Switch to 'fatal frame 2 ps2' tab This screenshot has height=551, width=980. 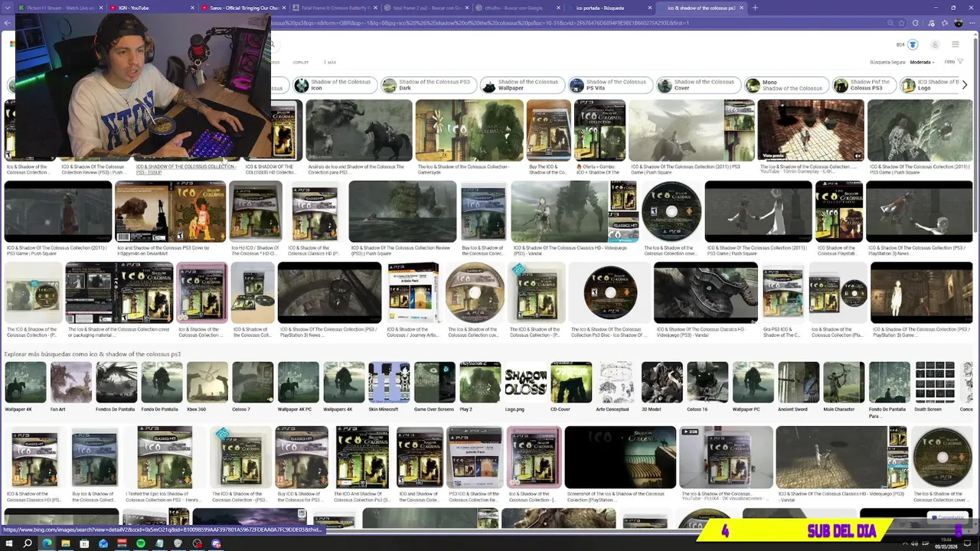(x=425, y=8)
